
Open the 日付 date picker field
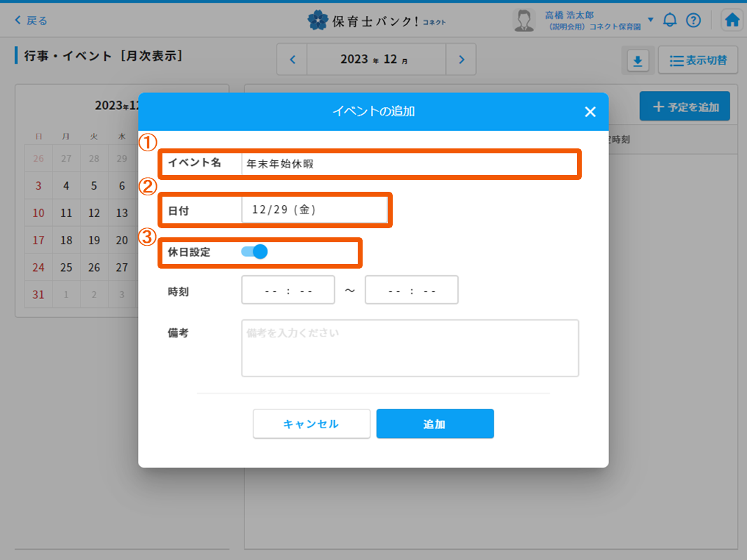[x=314, y=210]
